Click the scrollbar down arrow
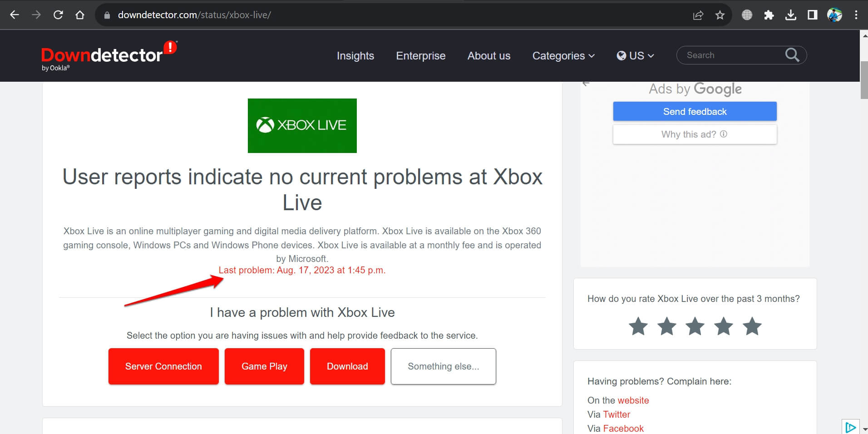868x434 pixels. tap(864, 429)
